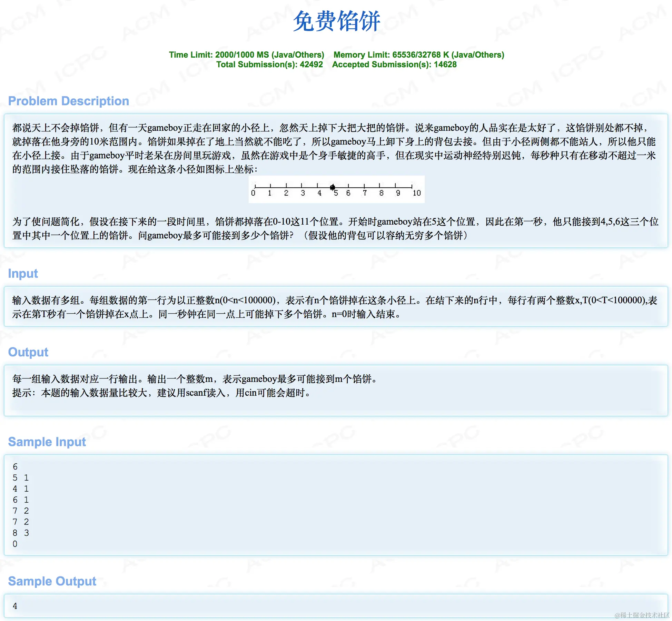
Task: Click sample input line '8 3'
Action: [21, 533]
